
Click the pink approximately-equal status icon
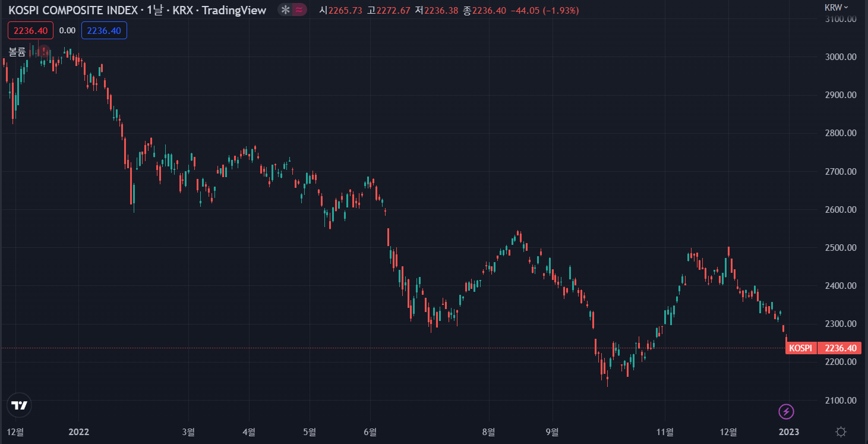(300, 10)
